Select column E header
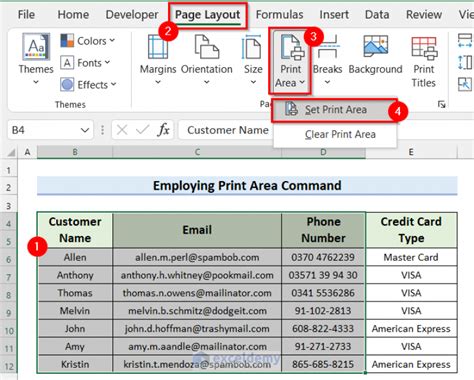 (x=411, y=152)
